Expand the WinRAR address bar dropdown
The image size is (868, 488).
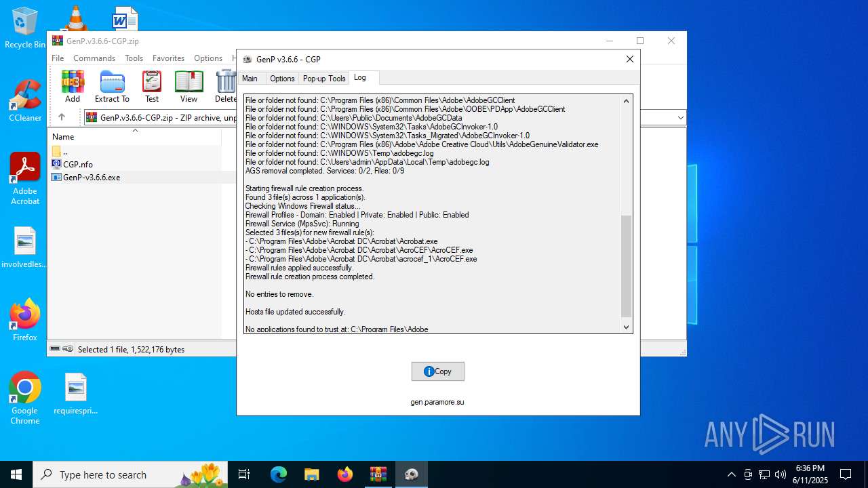(680, 117)
